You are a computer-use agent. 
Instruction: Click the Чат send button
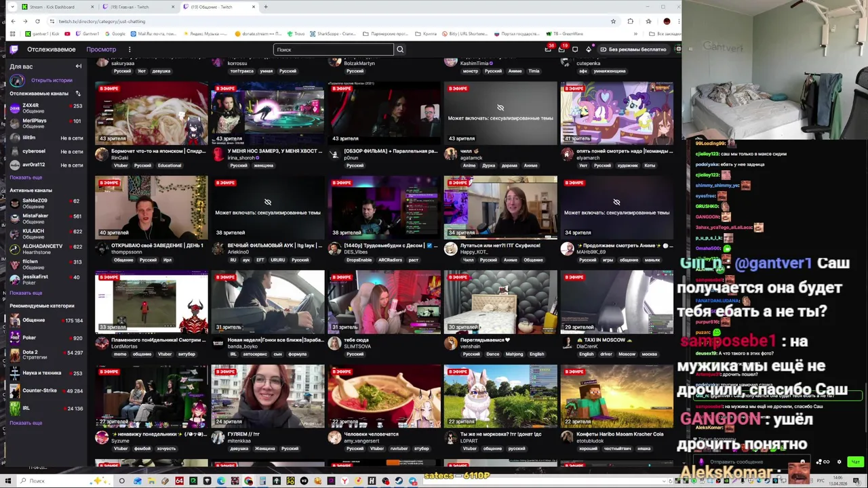tap(855, 462)
